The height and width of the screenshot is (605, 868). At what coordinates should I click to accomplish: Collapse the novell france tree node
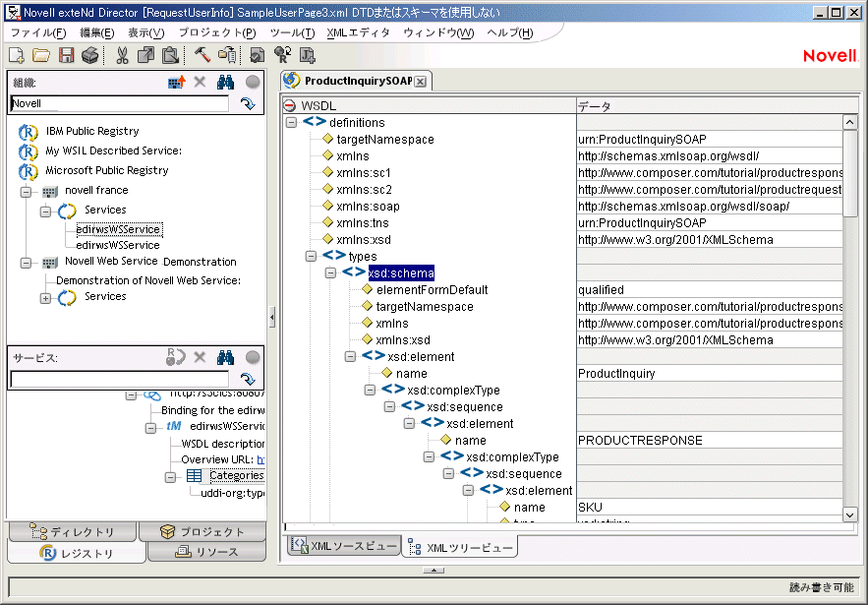[26, 191]
